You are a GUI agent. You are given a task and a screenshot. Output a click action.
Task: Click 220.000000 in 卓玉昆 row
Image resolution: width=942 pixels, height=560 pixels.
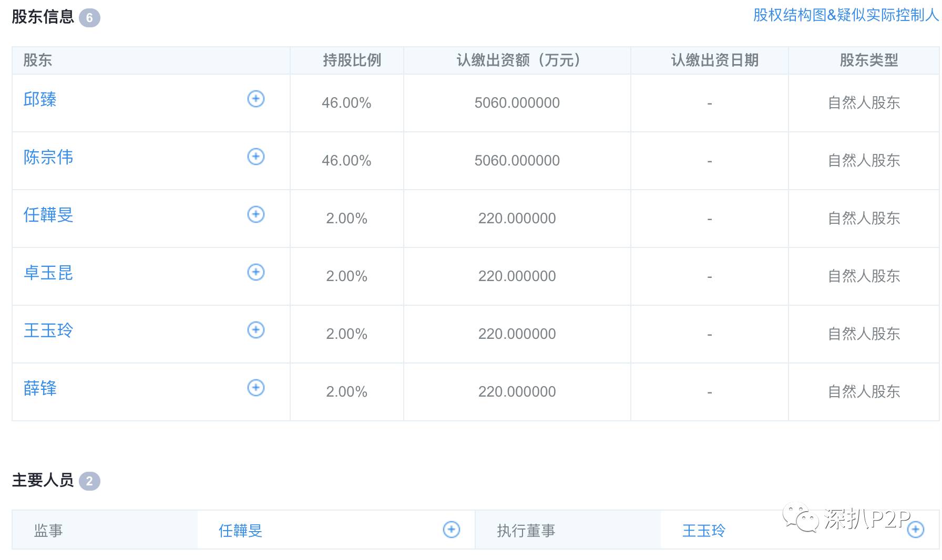pos(517,276)
